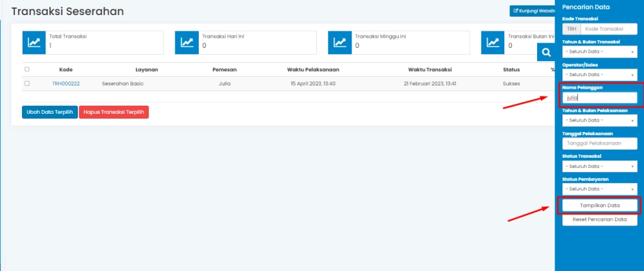Click the Total Transaksi chart icon
Image resolution: width=644 pixels, height=271 pixels.
[x=34, y=42]
